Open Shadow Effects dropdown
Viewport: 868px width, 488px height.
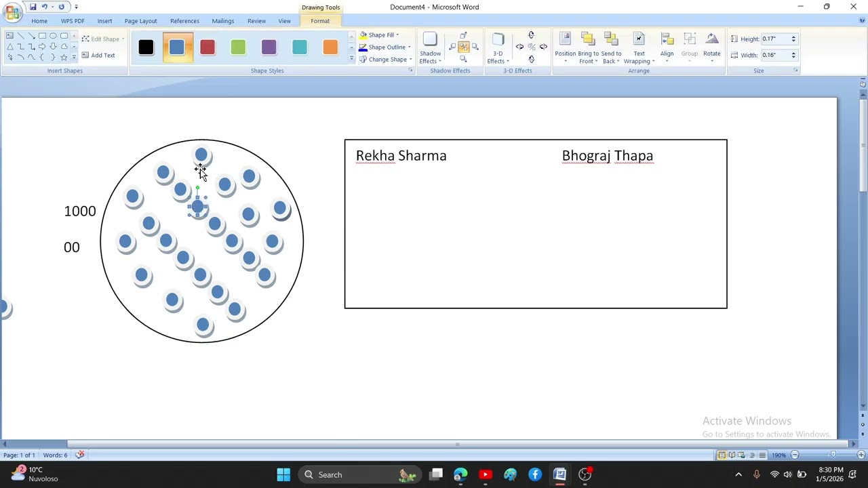430,47
